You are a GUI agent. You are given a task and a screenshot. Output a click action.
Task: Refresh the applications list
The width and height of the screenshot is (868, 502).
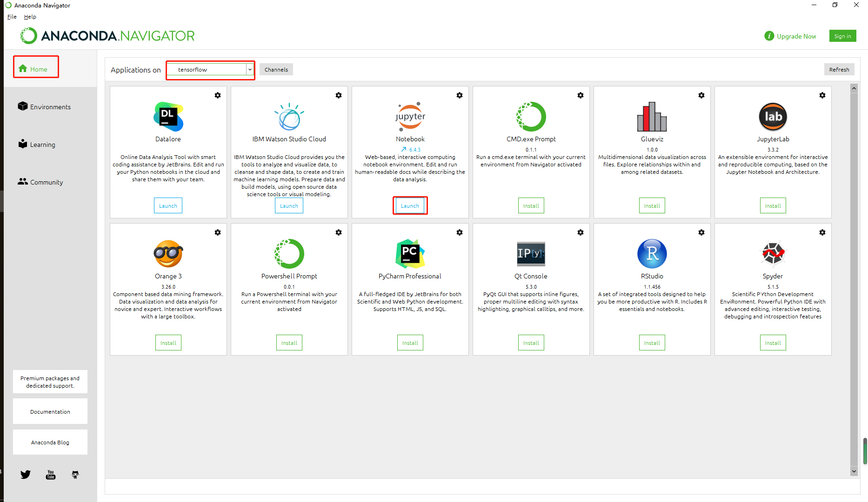[839, 70]
